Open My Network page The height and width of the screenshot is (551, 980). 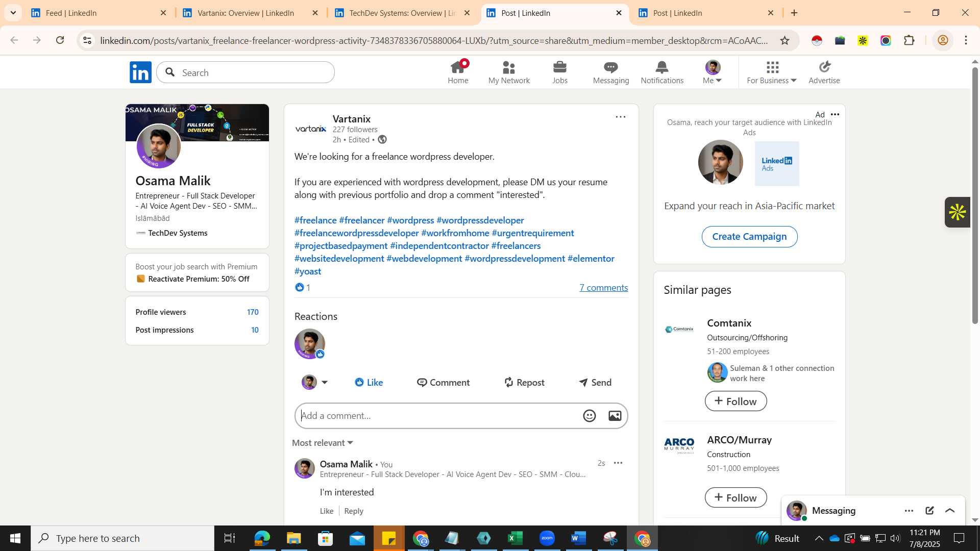(509, 72)
